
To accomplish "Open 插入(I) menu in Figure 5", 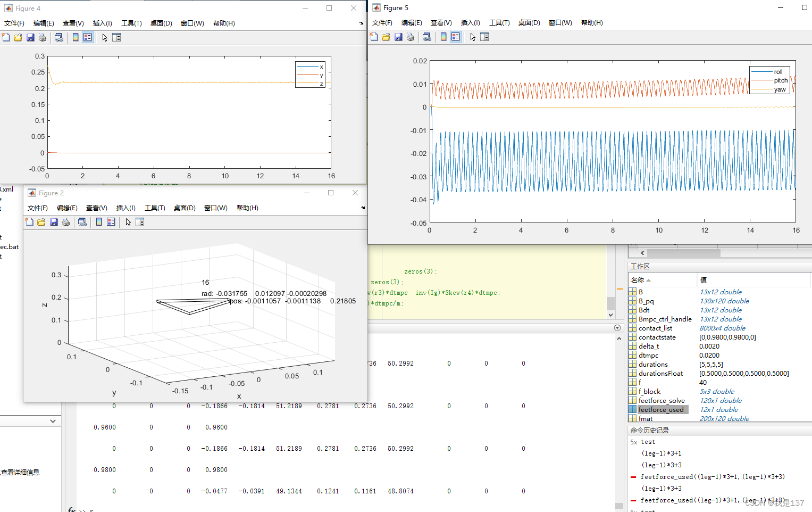I will pos(471,22).
